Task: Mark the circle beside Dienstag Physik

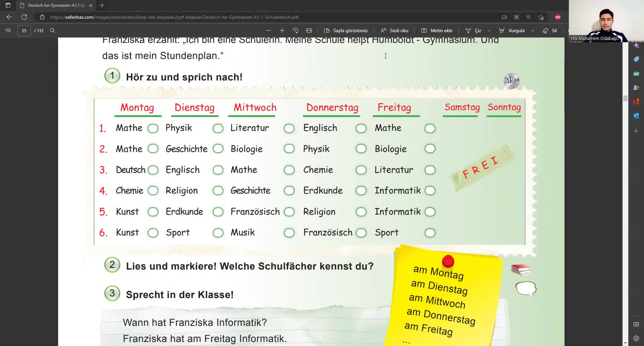Action: pos(218,128)
